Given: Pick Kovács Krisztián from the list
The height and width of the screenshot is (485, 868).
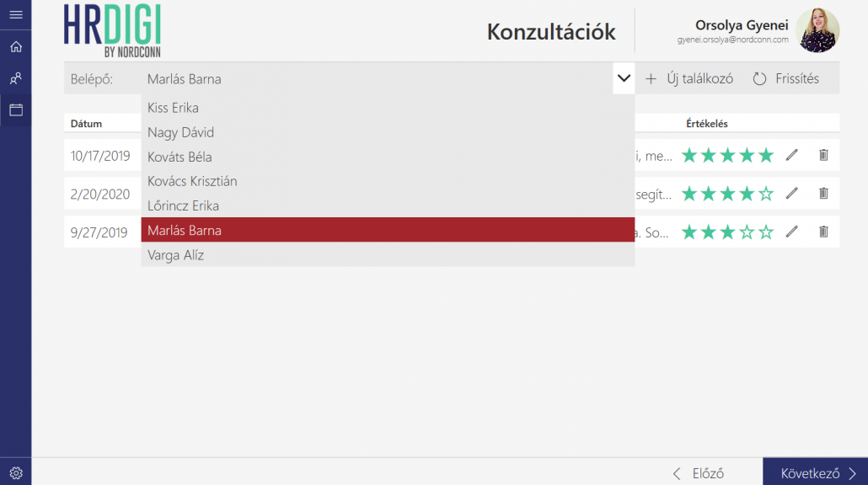Looking at the screenshot, I should coord(192,181).
